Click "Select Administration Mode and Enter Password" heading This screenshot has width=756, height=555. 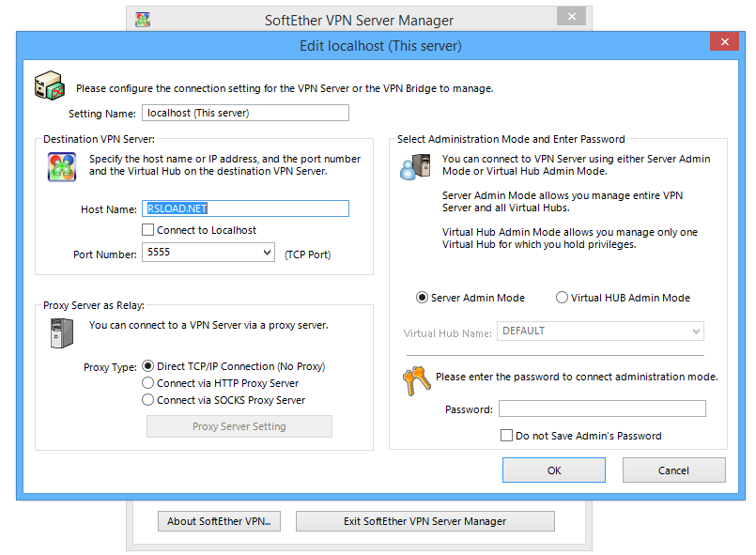pyautogui.click(x=511, y=139)
